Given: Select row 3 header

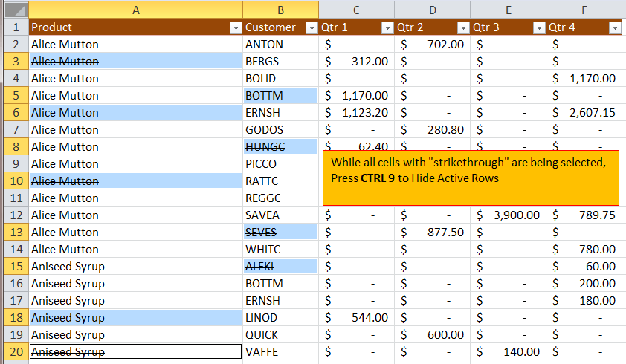Looking at the screenshot, I should pyautogui.click(x=14, y=61).
